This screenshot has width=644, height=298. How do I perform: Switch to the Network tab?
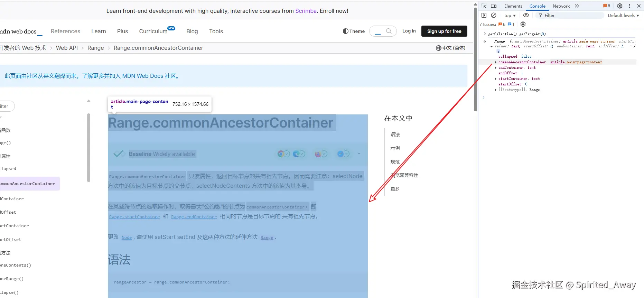561,6
